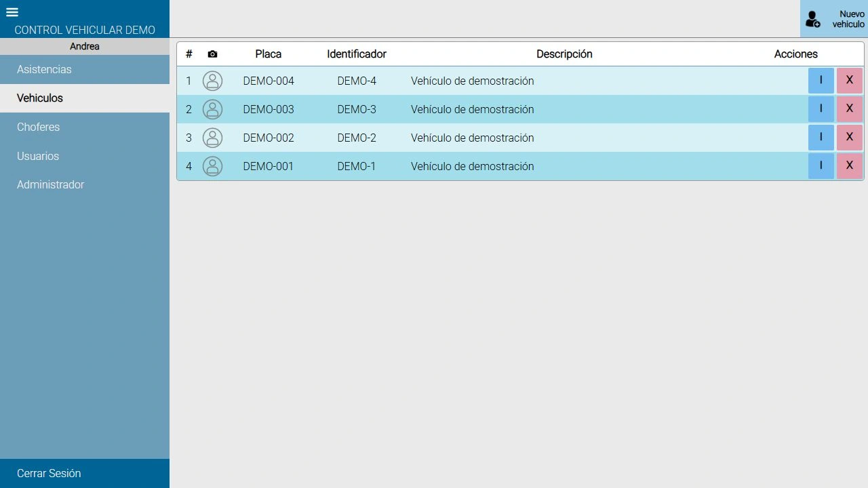
Task: Open photo avatar for DEMO-003
Action: 213,109
